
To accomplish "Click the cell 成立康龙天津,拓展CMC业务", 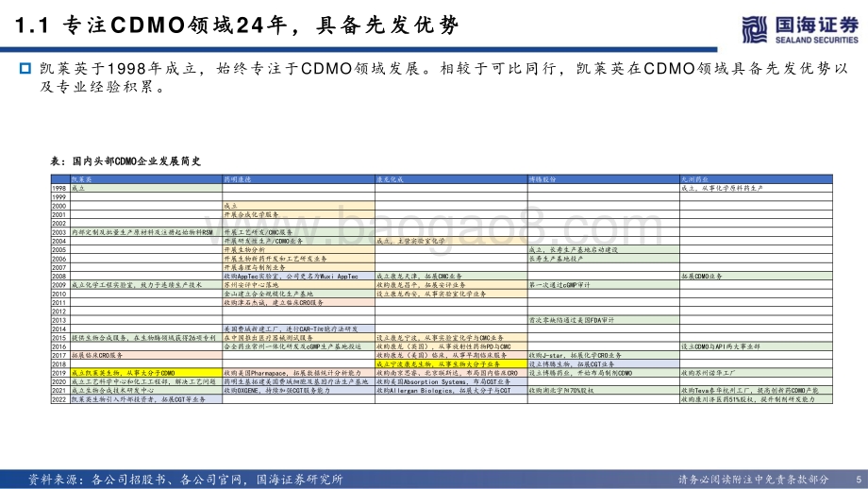I will pos(451,277).
